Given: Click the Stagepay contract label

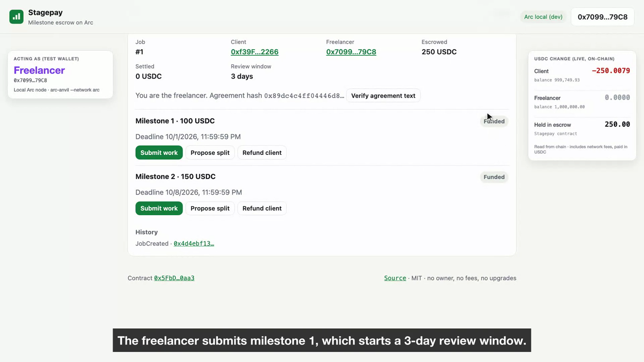Looking at the screenshot, I should click(x=556, y=134).
